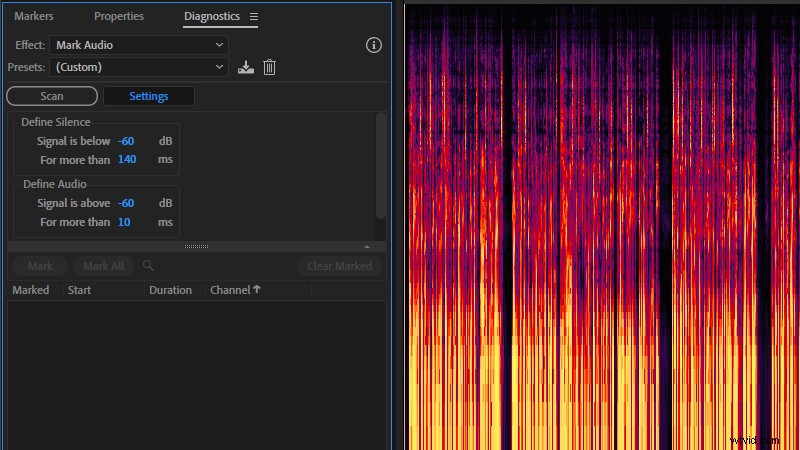
Task: Click the Channel column sort arrow
Action: [257, 289]
